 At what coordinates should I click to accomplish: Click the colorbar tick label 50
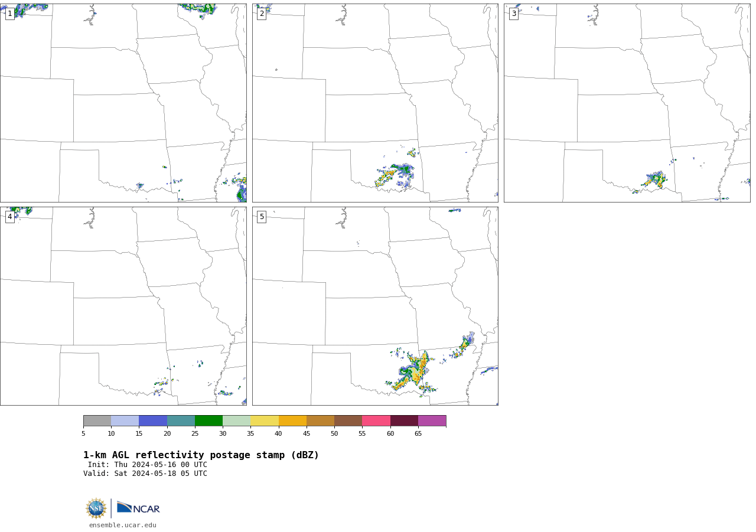[x=334, y=434]
